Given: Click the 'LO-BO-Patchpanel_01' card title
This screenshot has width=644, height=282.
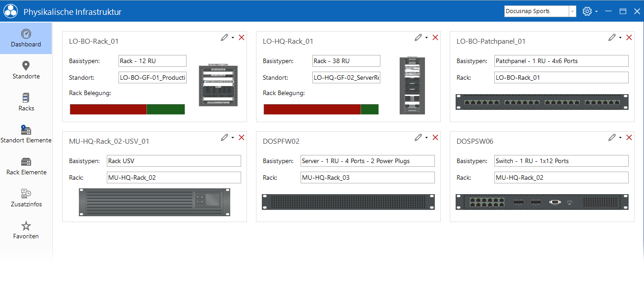Looking at the screenshot, I should click(491, 41).
